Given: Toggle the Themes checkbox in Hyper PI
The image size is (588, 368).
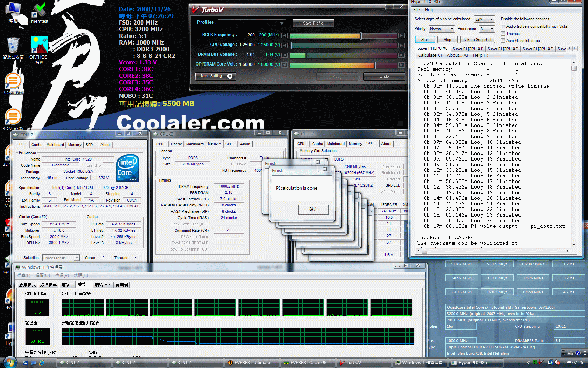Looking at the screenshot, I should click(503, 34).
